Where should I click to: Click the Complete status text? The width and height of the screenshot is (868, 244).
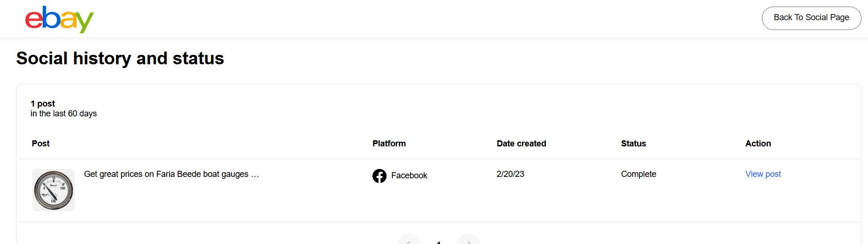(638, 174)
